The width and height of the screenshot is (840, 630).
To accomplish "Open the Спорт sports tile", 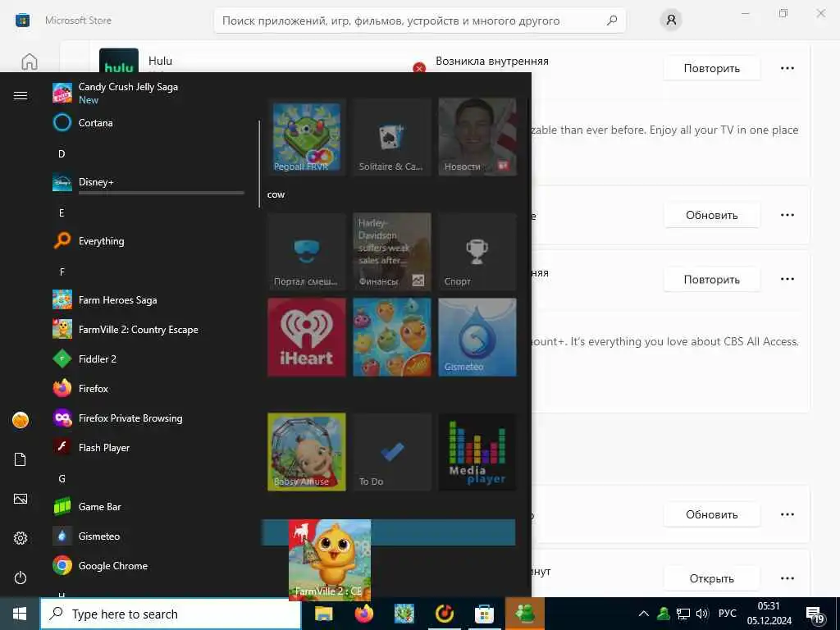I will tap(477, 251).
